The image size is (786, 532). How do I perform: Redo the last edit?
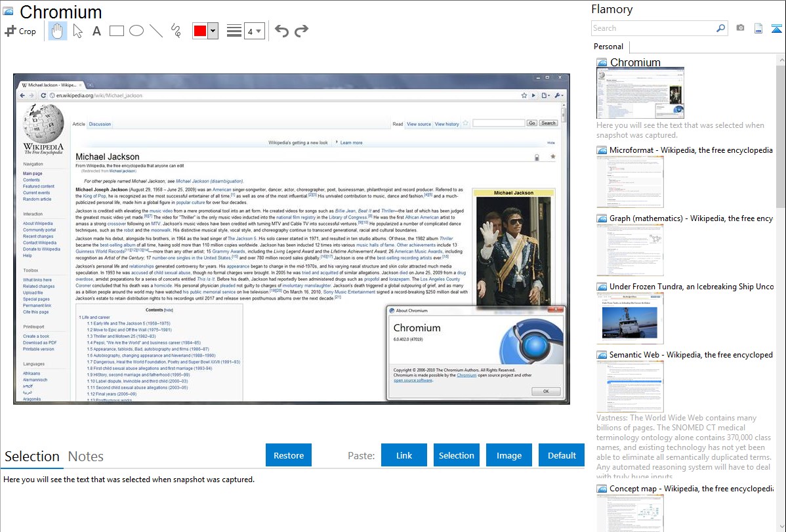click(301, 31)
